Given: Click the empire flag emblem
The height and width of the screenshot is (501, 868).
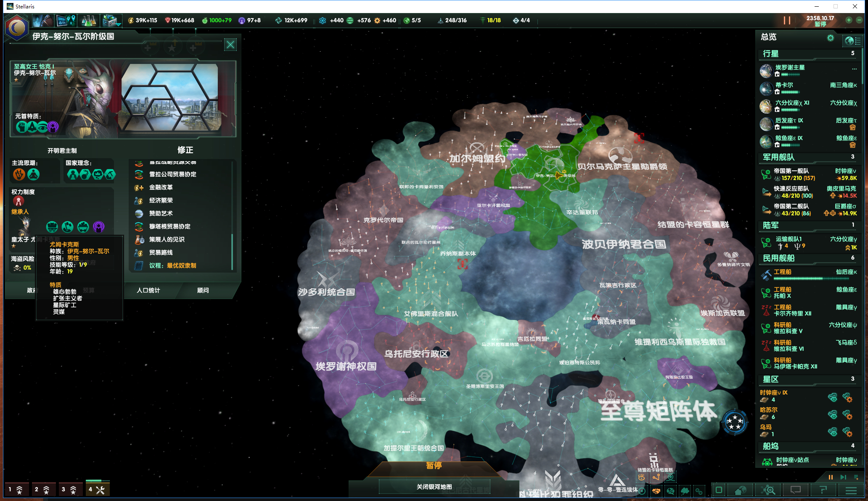Looking at the screenshot, I should 16,28.
